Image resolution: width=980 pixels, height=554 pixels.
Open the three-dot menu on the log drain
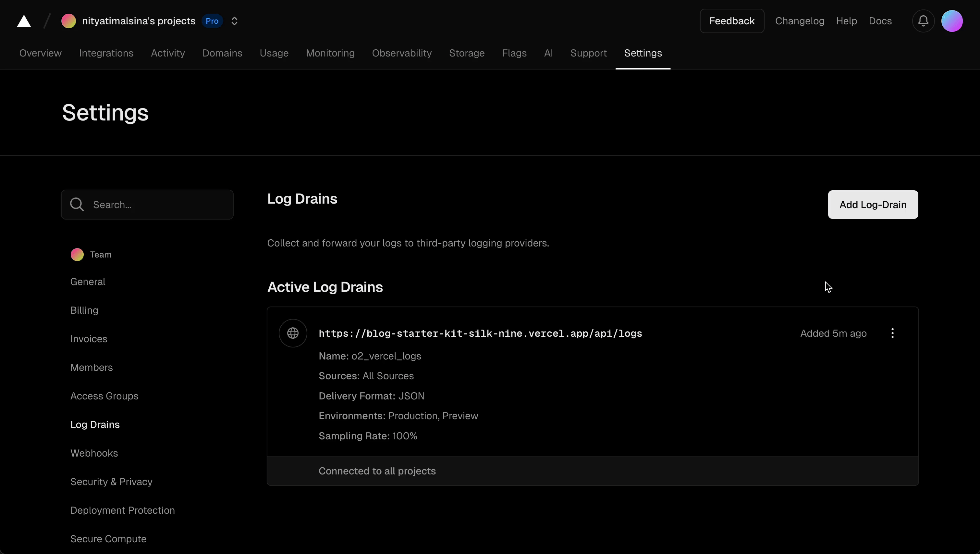click(x=892, y=333)
